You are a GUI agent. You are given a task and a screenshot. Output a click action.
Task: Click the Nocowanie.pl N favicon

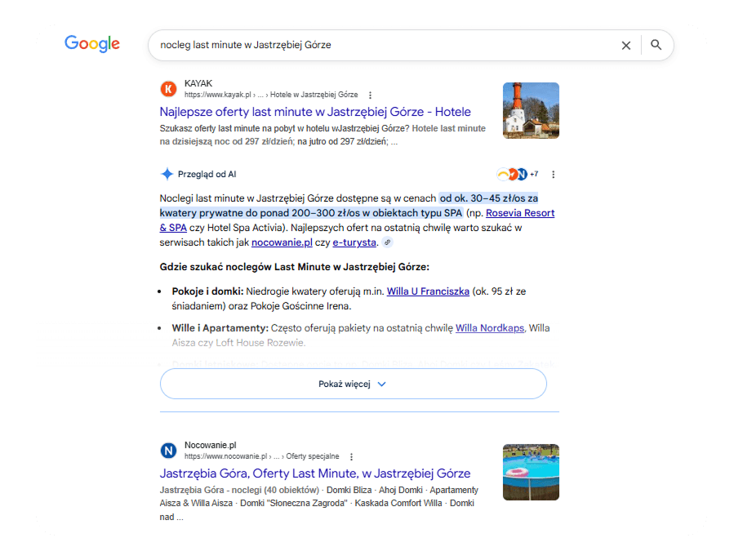point(168,450)
